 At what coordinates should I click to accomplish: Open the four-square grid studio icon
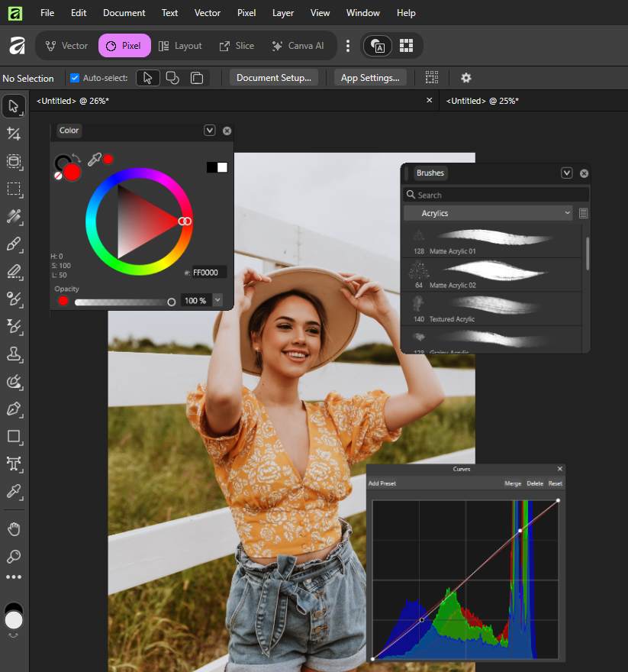pyautogui.click(x=406, y=45)
